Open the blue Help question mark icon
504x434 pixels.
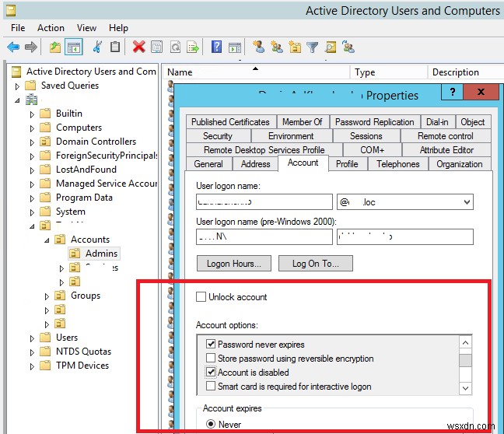(217, 47)
